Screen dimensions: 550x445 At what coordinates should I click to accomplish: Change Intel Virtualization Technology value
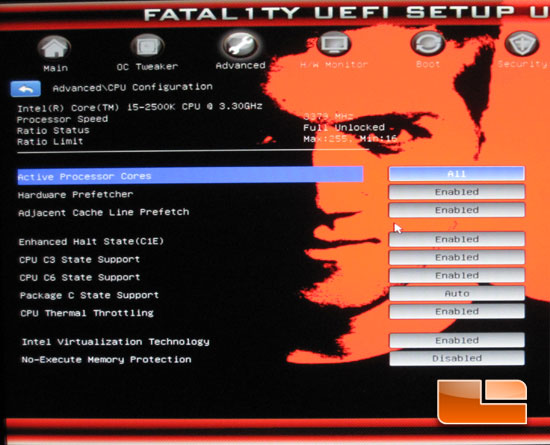[457, 341]
